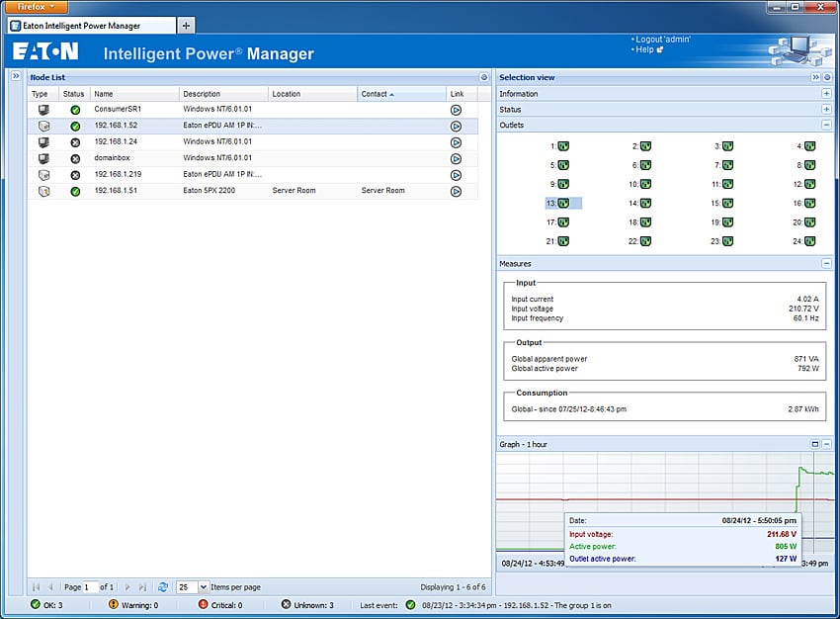
Task: Click the ePDU type icon of 192.168.1.52
Action: (x=43, y=126)
